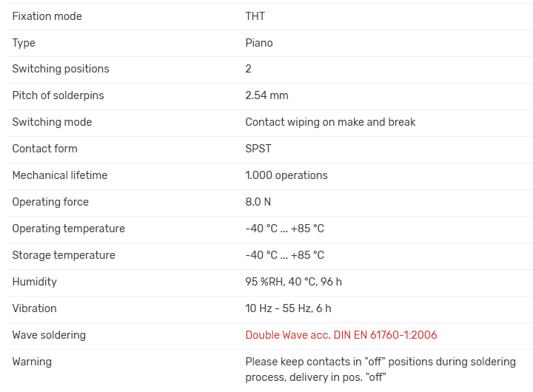The width and height of the screenshot is (533, 392).
Task: Click the "Pitch of solderpins" label
Action: pyautogui.click(x=58, y=95)
